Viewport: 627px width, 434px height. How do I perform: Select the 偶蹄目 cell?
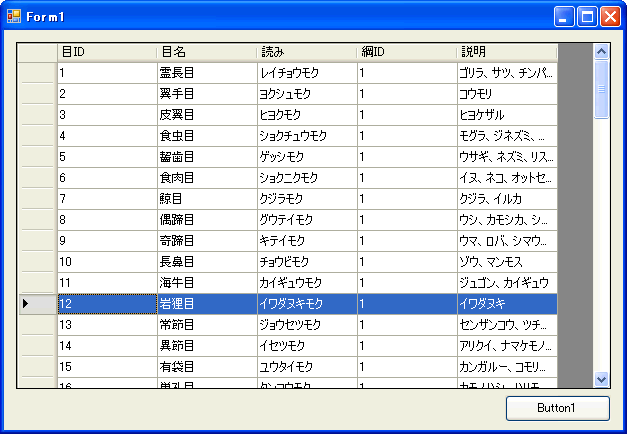click(207, 220)
